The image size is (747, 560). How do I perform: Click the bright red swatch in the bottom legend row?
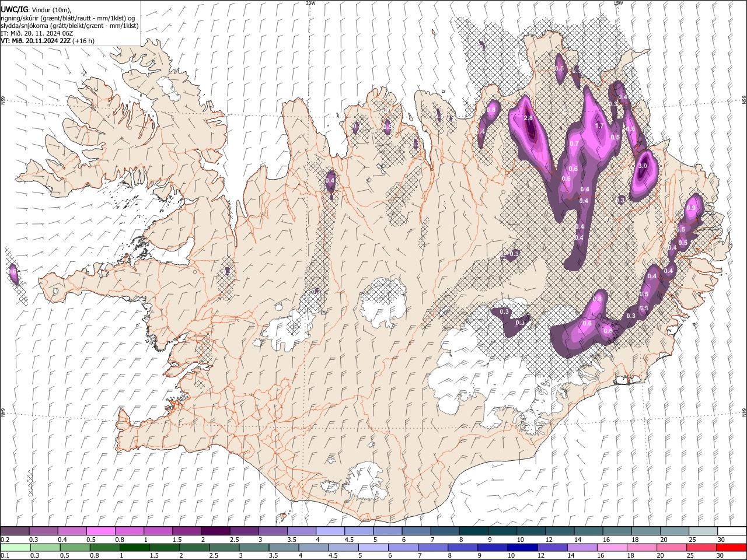click(731, 547)
